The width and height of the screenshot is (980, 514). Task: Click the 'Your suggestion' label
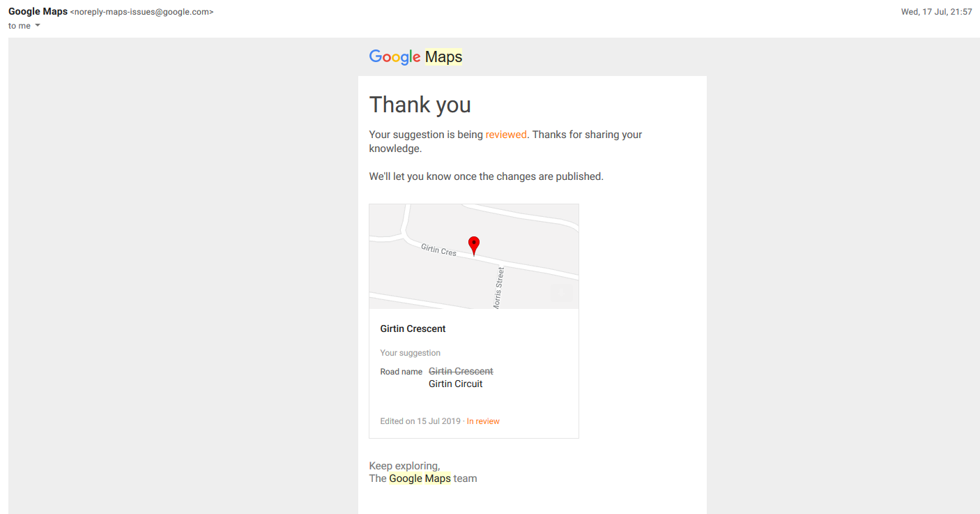(410, 353)
